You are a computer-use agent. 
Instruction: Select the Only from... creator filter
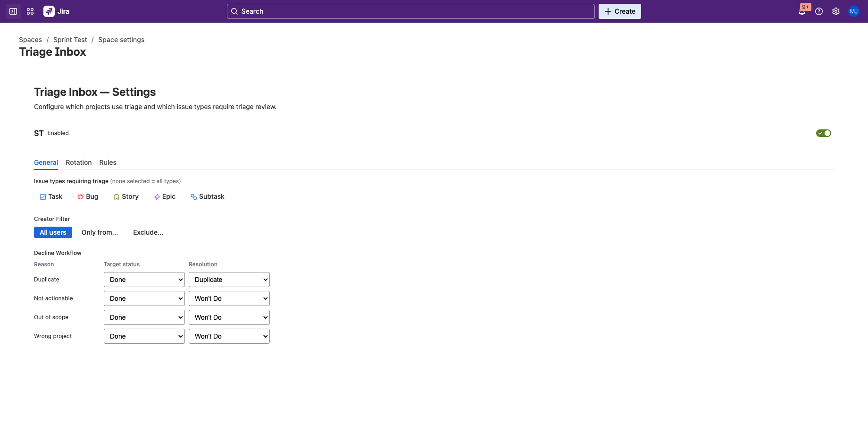coord(100,232)
